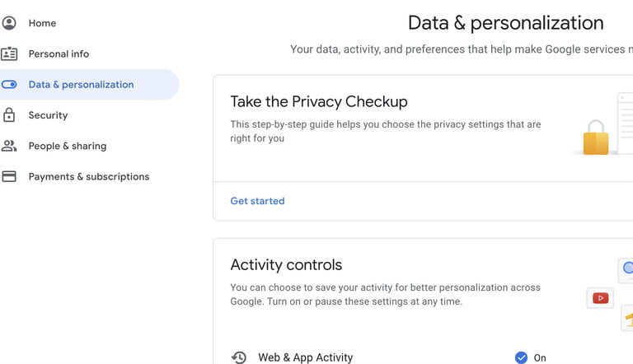
Task: Click the Activity controls heading
Action: 286,265
